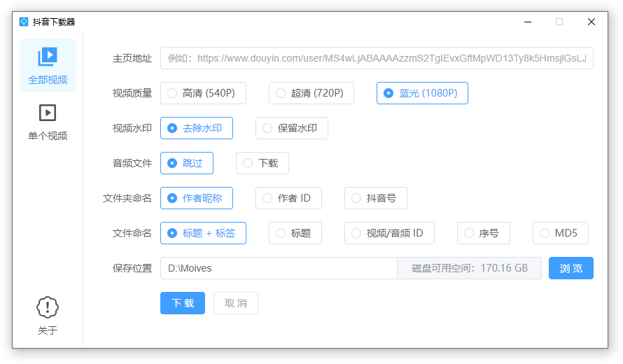Name files by 标题 only

pyautogui.click(x=295, y=233)
